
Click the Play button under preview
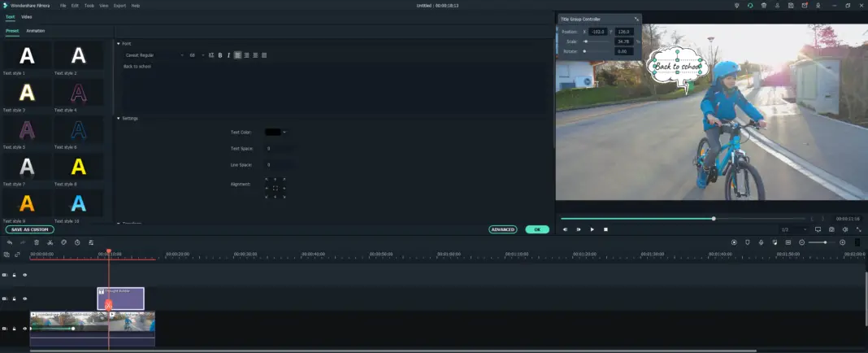[592, 229]
